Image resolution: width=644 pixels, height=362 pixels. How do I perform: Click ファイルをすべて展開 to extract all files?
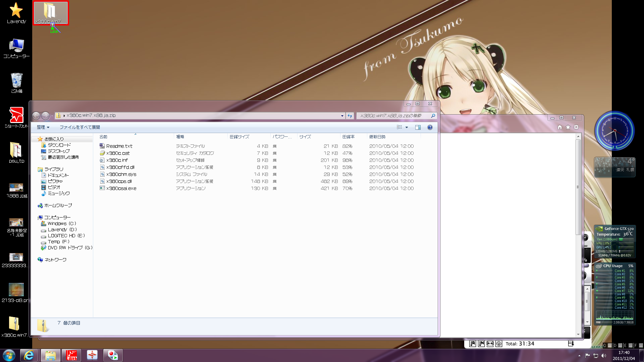click(80, 127)
